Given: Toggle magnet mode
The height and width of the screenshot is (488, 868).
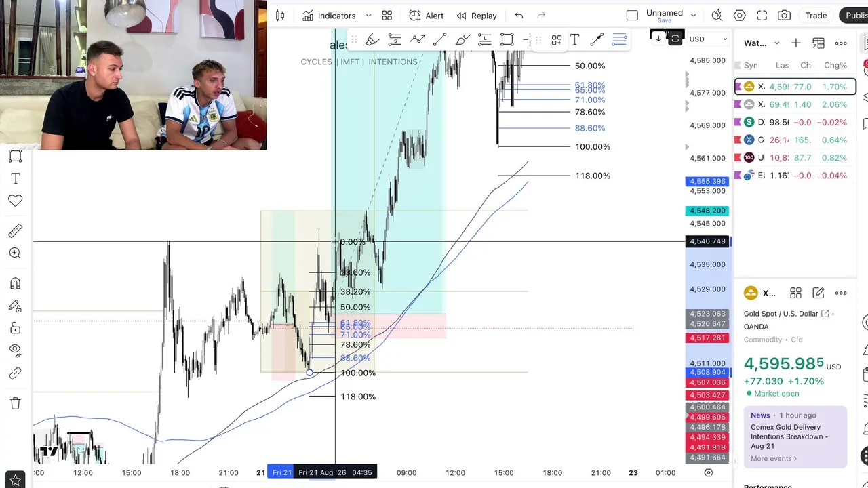Looking at the screenshot, I should point(15,283).
